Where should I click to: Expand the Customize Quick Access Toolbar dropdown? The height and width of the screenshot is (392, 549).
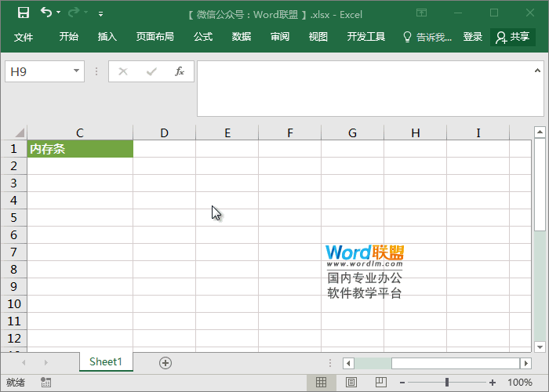point(100,13)
